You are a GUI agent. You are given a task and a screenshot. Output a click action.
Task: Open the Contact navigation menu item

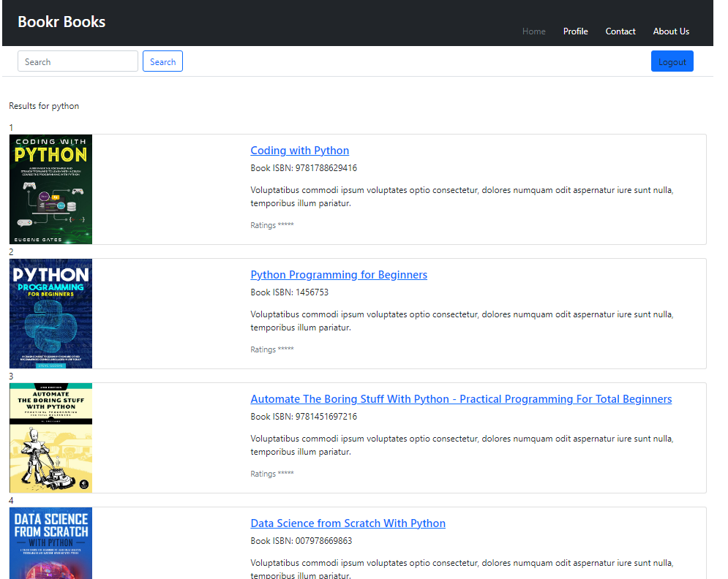(x=620, y=31)
